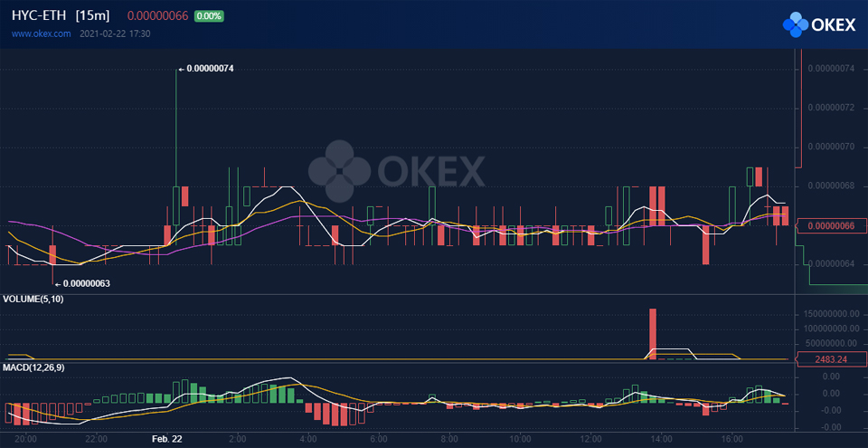The height and width of the screenshot is (448, 868).
Task: Click the 0.00000066 current price tag on axis
Action: click(833, 225)
